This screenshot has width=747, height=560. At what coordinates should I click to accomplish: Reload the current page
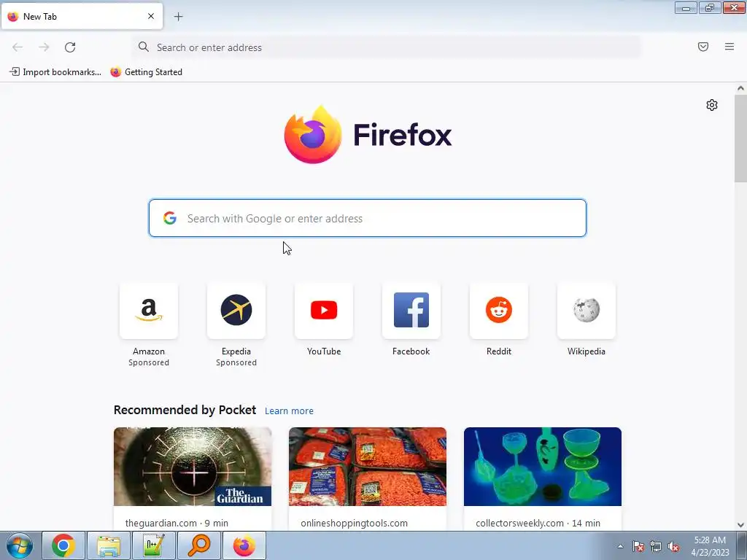tap(70, 47)
